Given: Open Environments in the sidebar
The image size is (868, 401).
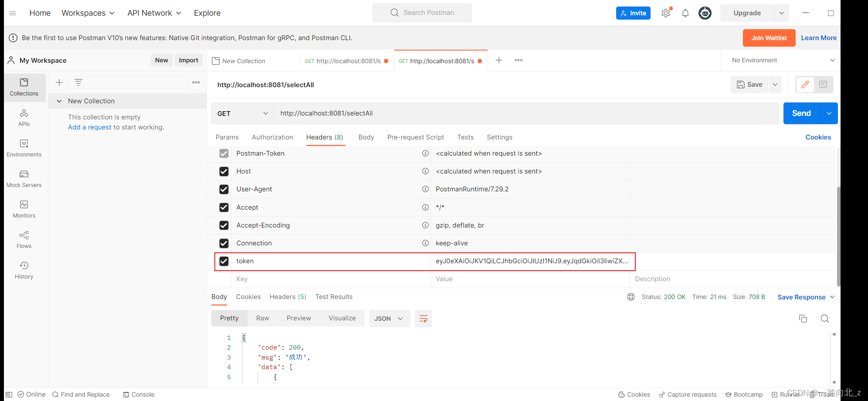Looking at the screenshot, I should [x=24, y=149].
